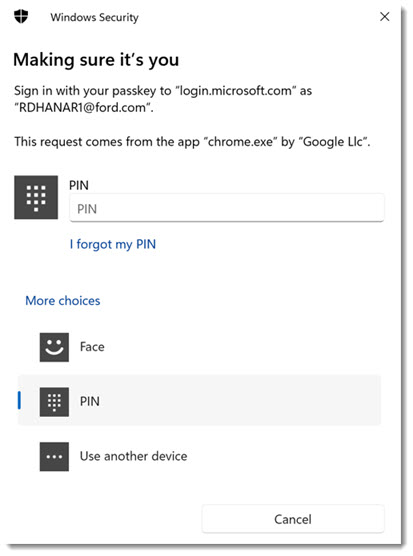Click the PIN label above the field
The image size is (413, 556).
pyautogui.click(x=79, y=185)
